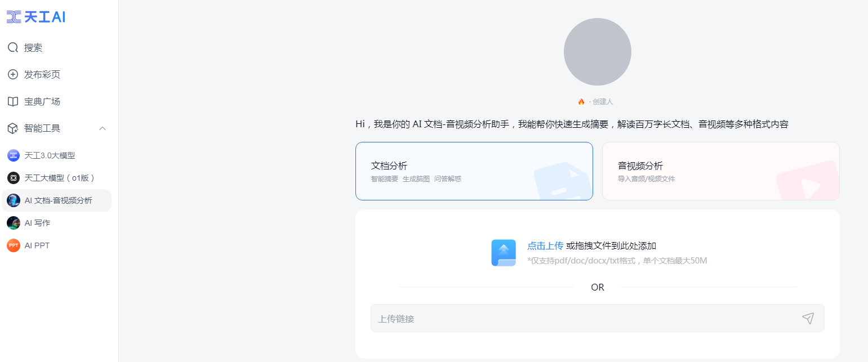Image resolution: width=868 pixels, height=362 pixels.
Task: Switch to the 文档分析 card
Action: point(474,171)
